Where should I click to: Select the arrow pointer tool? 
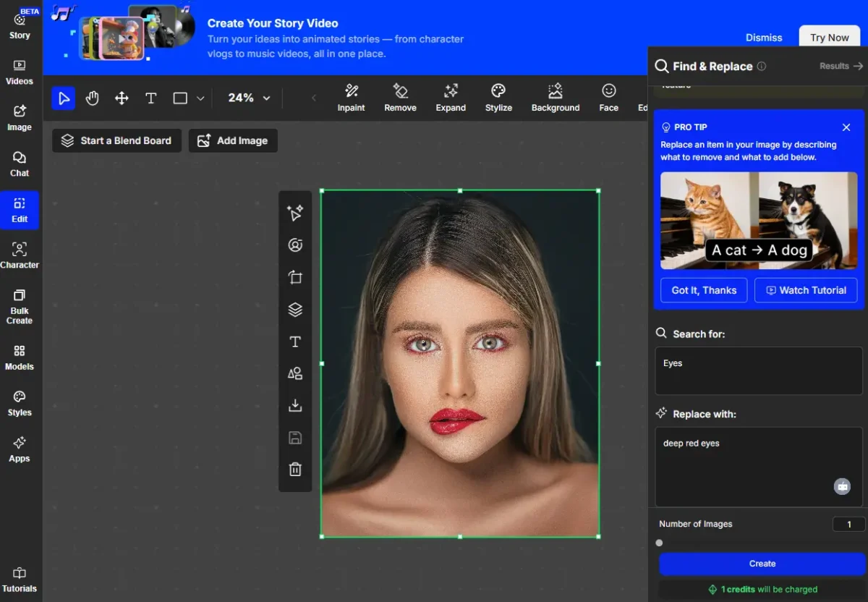[64, 98]
